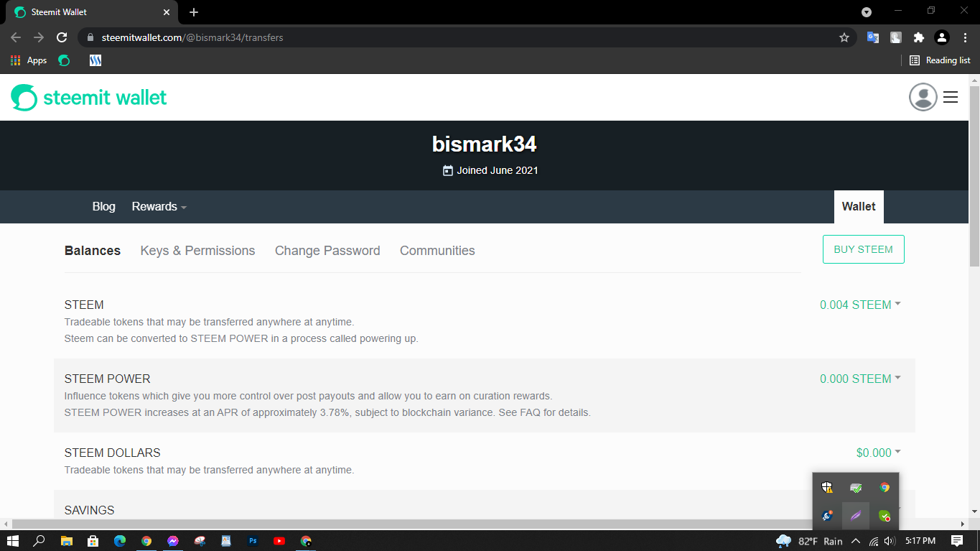Open the Chrome tab search dropdown
980x551 pixels.
(867, 12)
